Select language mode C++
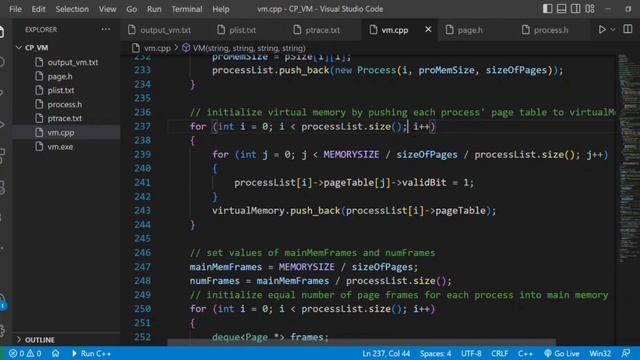The image size is (640, 360). tap(525, 353)
